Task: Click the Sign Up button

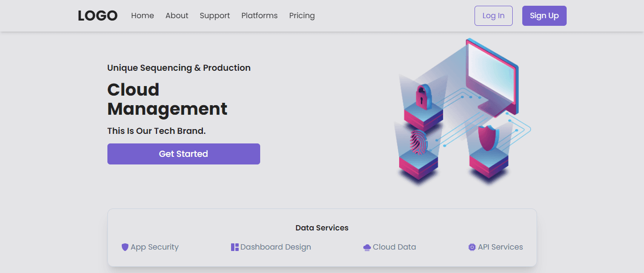Action: tap(544, 16)
